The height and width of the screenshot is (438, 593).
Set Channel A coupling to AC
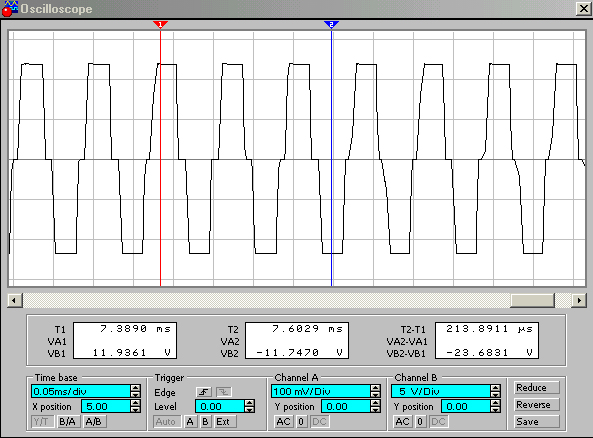coord(284,421)
